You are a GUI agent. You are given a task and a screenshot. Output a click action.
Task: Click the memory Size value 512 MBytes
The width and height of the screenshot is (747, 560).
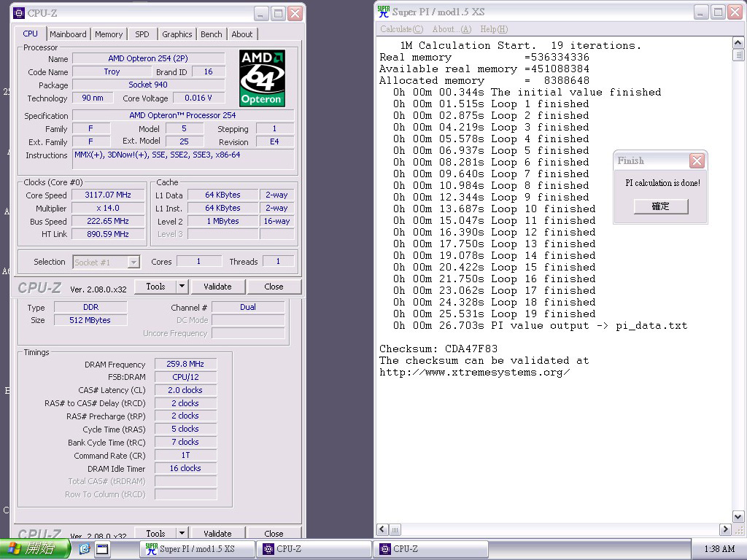point(90,320)
